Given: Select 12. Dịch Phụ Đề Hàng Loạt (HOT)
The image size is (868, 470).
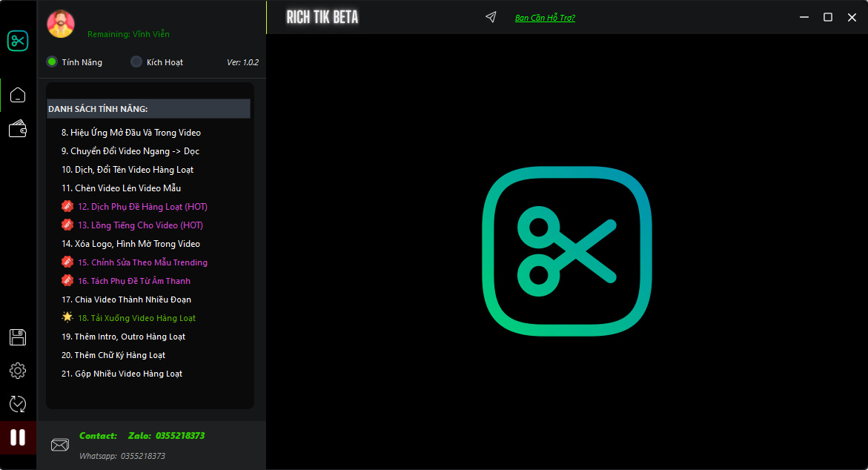Looking at the screenshot, I should point(142,207).
